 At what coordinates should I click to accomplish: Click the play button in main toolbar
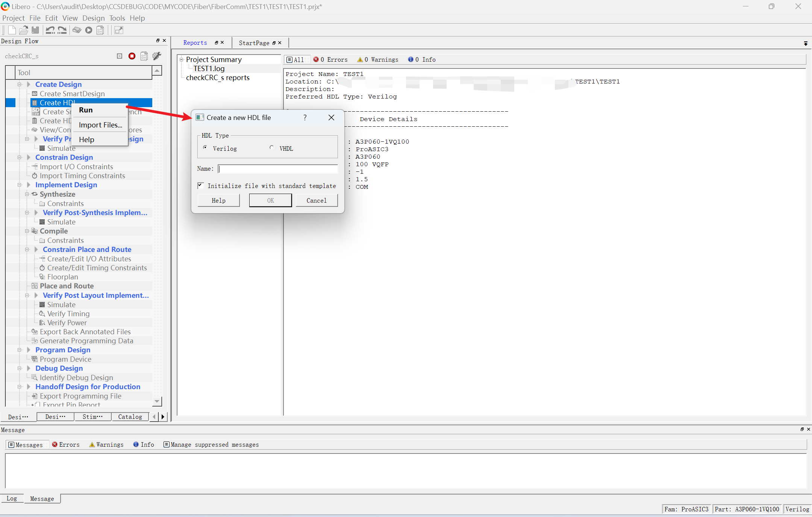coord(89,30)
